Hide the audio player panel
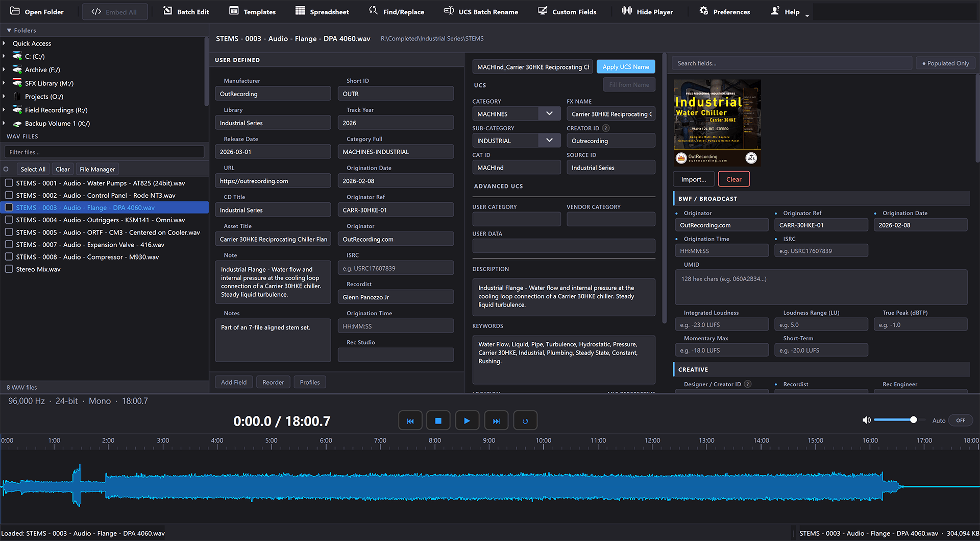 click(x=647, y=12)
